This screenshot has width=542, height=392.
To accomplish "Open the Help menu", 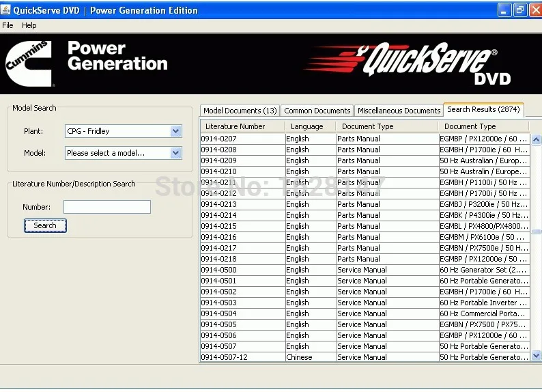I will (29, 25).
